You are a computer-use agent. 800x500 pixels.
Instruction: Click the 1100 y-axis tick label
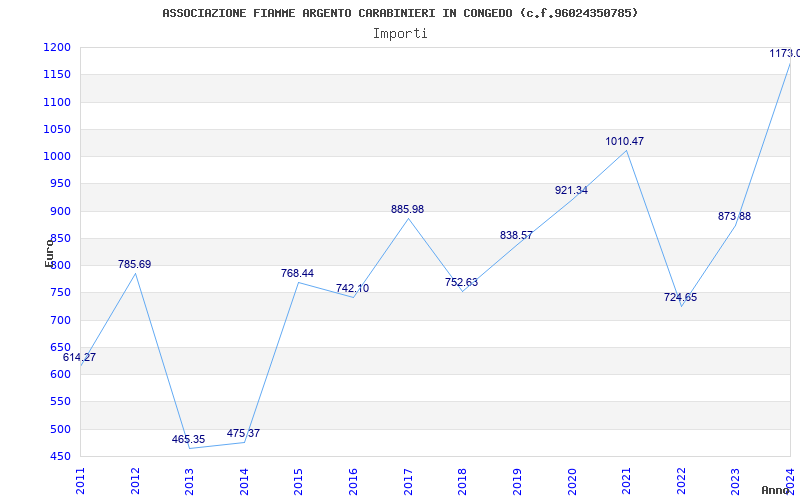(x=57, y=102)
